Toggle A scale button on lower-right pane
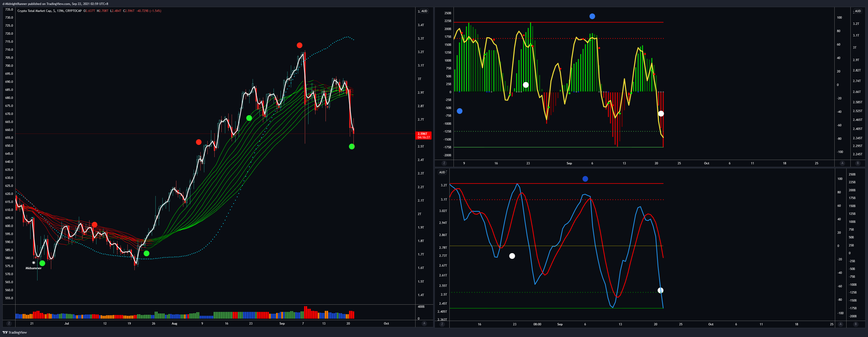Screen dimensions: 868x337 tap(840, 324)
